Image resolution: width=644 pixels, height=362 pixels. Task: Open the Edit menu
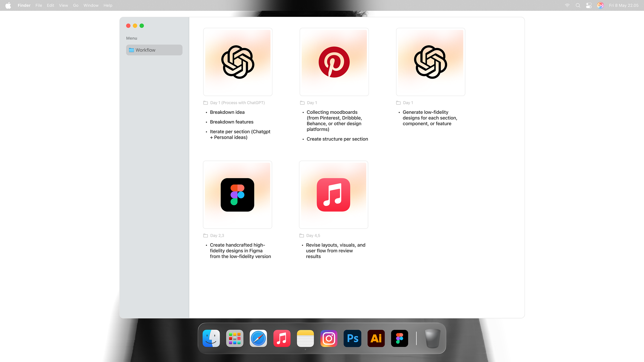tap(51, 5)
